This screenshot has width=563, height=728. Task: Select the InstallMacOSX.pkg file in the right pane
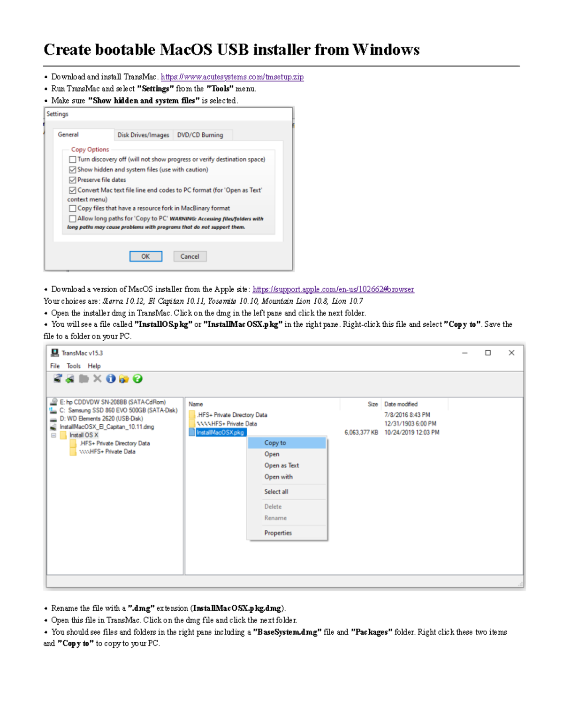221,432
